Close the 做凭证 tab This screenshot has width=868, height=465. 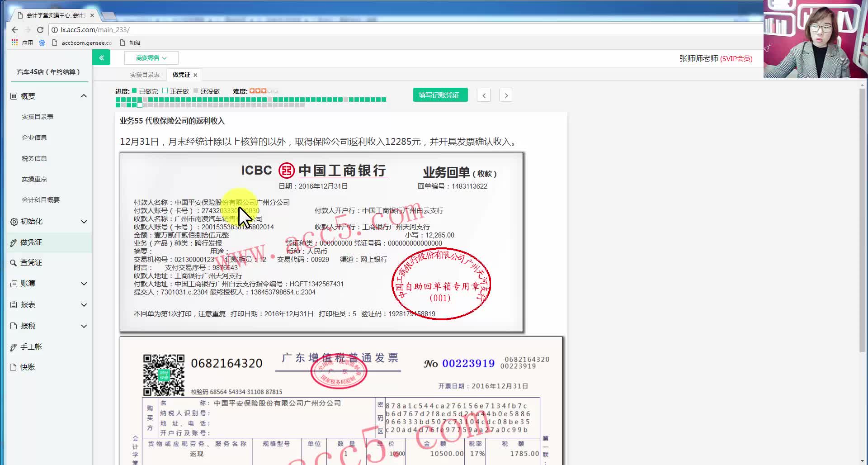(x=195, y=75)
